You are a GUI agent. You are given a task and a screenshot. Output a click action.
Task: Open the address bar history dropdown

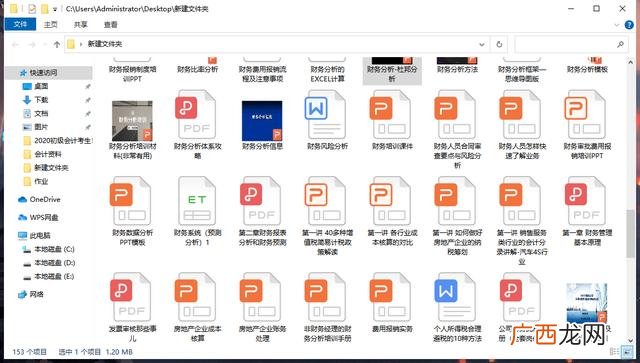(x=482, y=44)
